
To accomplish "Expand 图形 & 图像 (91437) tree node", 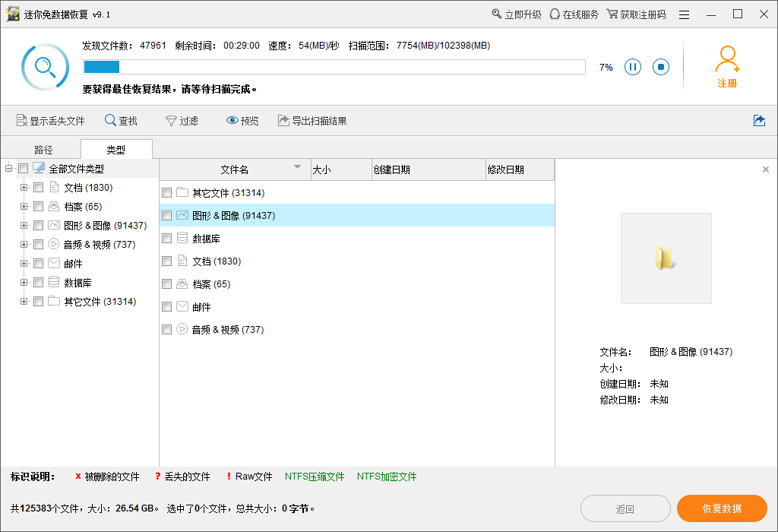I will (x=24, y=225).
